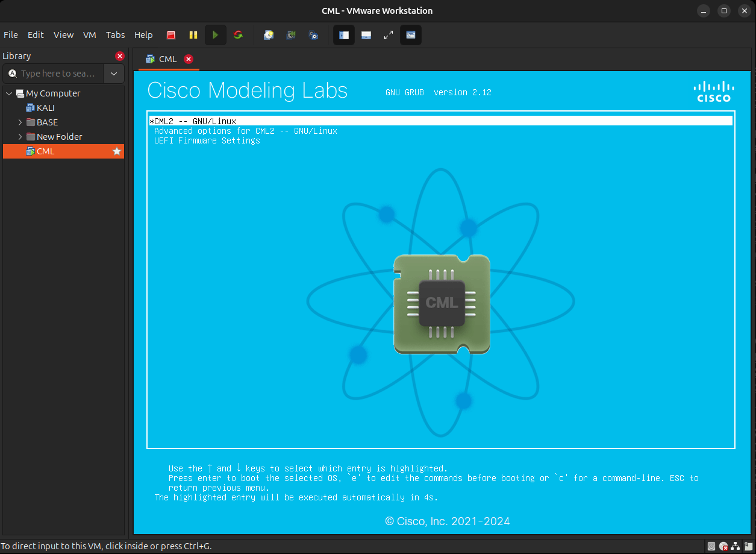The height and width of the screenshot is (554, 756).
Task: Click the Restart guest icon in toolbar
Action: click(238, 35)
